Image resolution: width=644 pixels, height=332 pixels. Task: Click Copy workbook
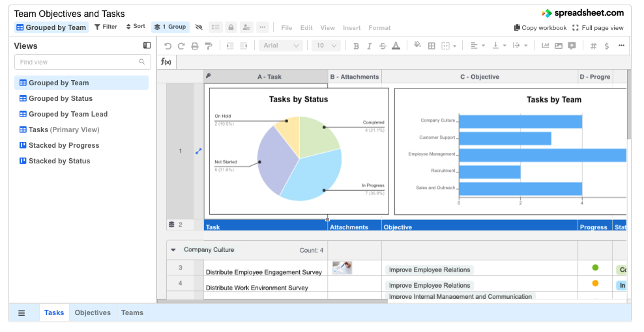(x=540, y=28)
